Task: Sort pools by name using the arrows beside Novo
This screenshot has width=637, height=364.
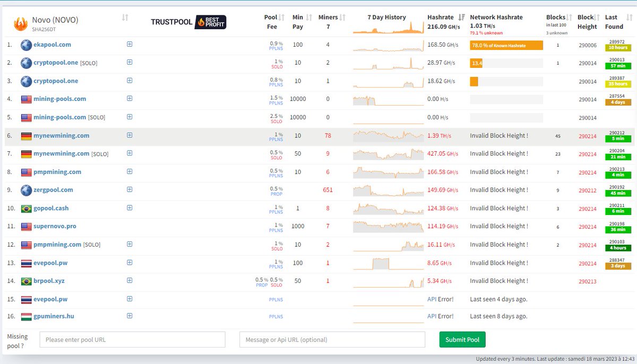Action: point(125,18)
